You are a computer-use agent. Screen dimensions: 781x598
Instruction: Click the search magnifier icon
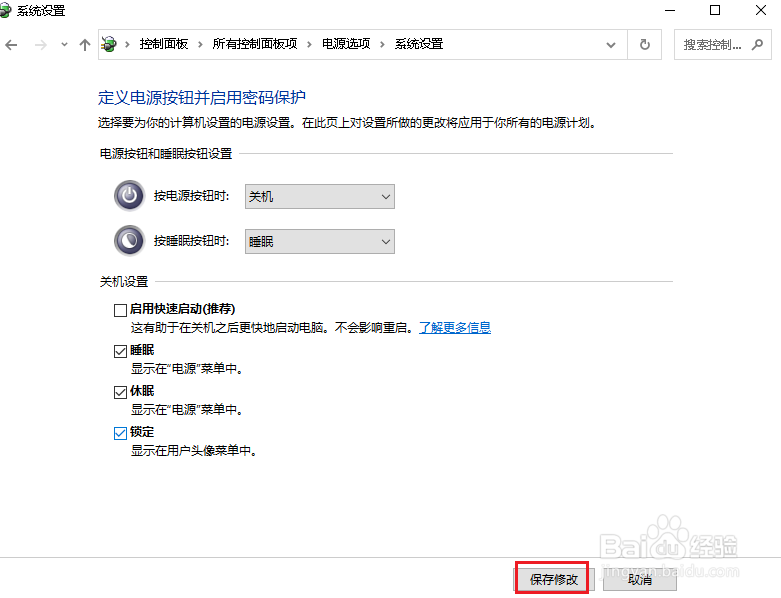pos(757,45)
